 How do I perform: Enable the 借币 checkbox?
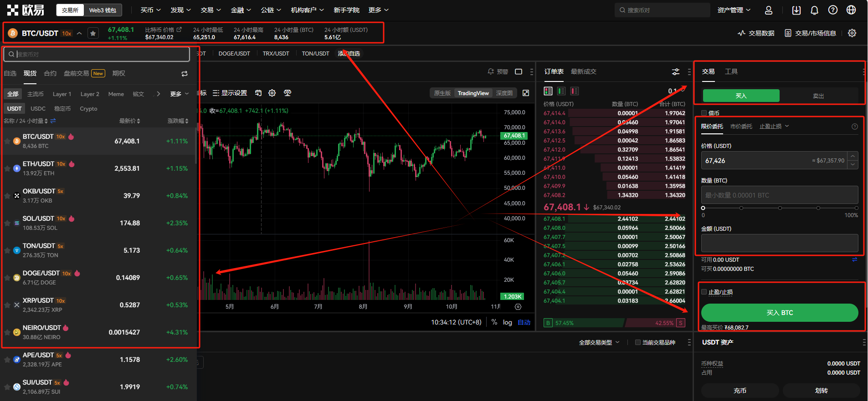(704, 113)
